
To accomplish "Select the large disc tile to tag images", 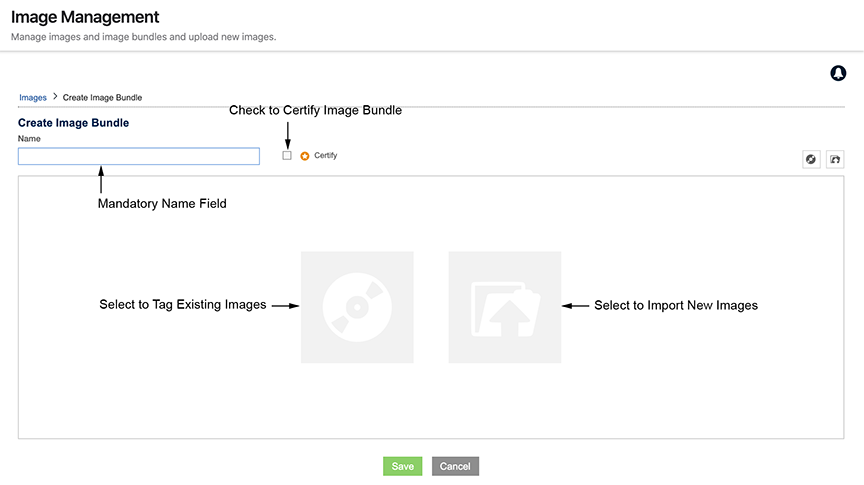I will pyautogui.click(x=357, y=307).
